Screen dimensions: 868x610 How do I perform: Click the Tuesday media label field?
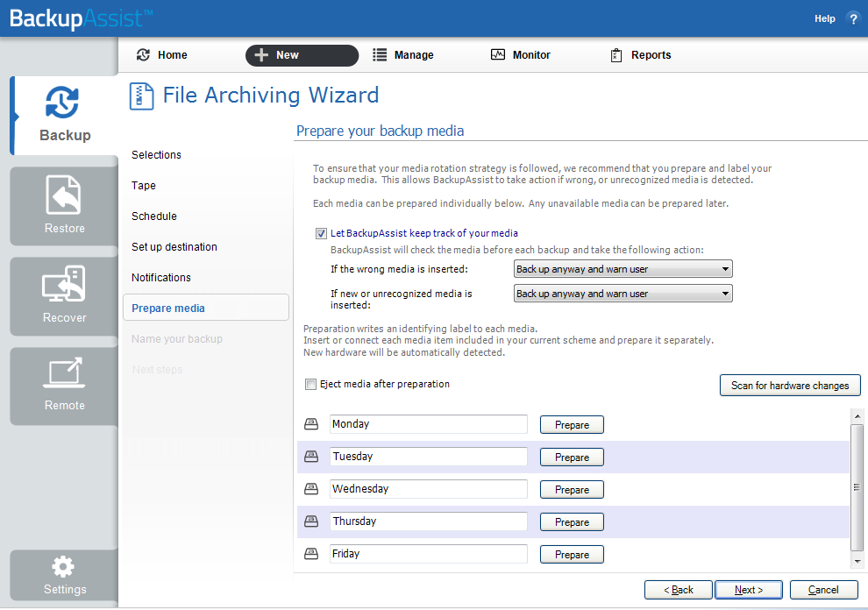(x=429, y=457)
